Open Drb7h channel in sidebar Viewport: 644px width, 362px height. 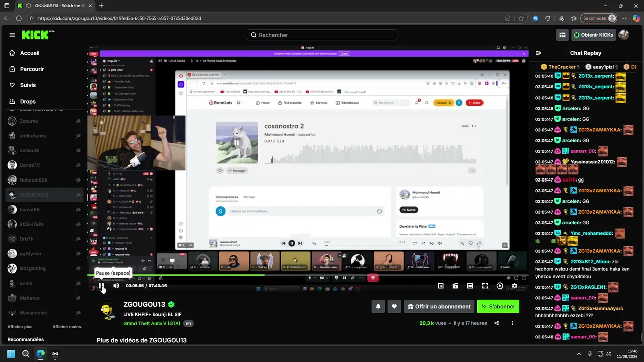pyautogui.click(x=44, y=239)
